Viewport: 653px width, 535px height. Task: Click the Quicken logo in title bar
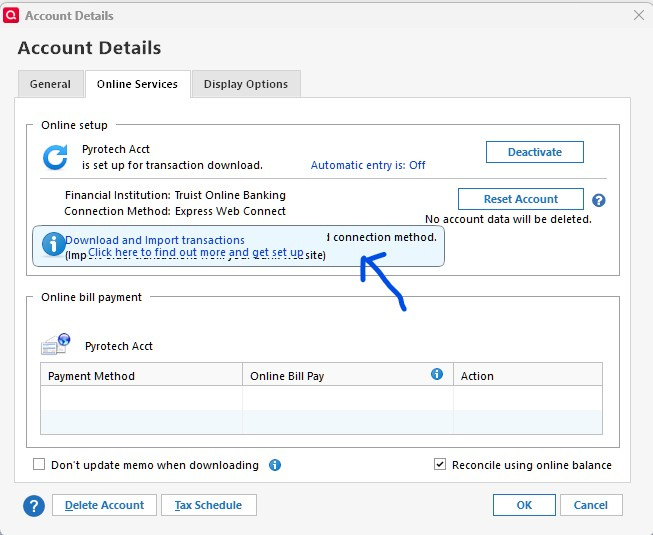(11, 15)
